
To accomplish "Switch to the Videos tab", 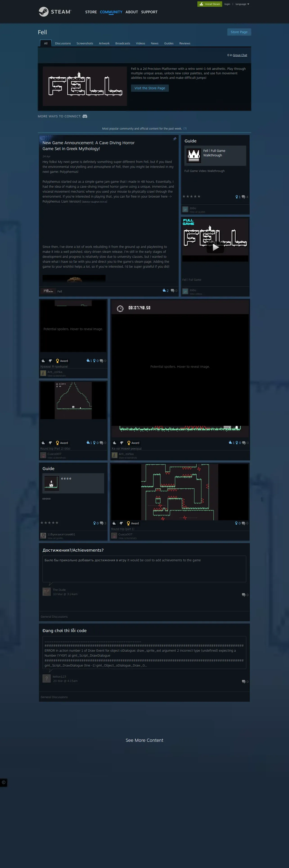I will coord(141,43).
